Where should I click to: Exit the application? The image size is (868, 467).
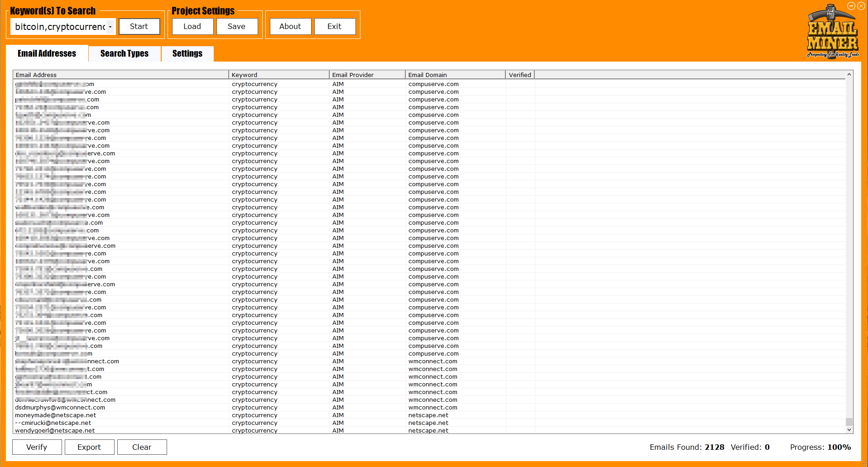[335, 26]
